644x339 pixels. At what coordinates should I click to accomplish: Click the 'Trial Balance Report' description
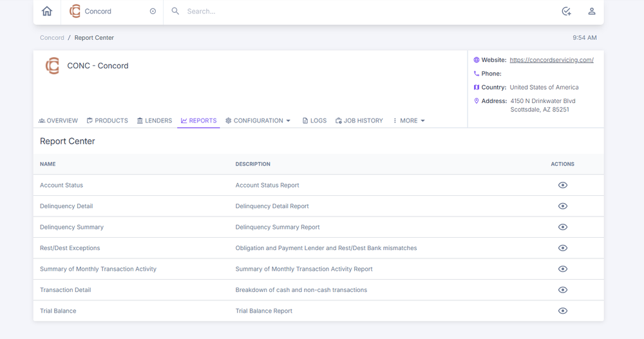pos(263,311)
